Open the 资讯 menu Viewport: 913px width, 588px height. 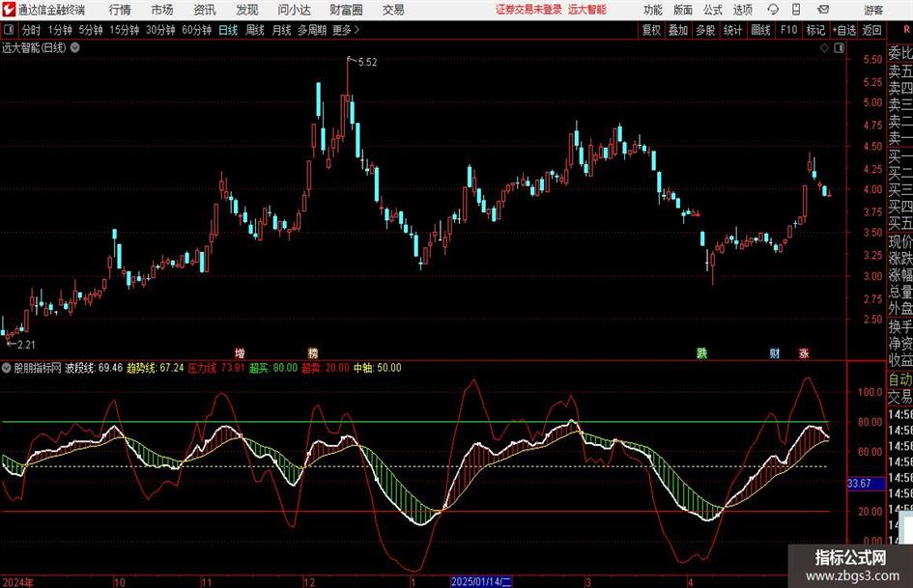[205, 10]
